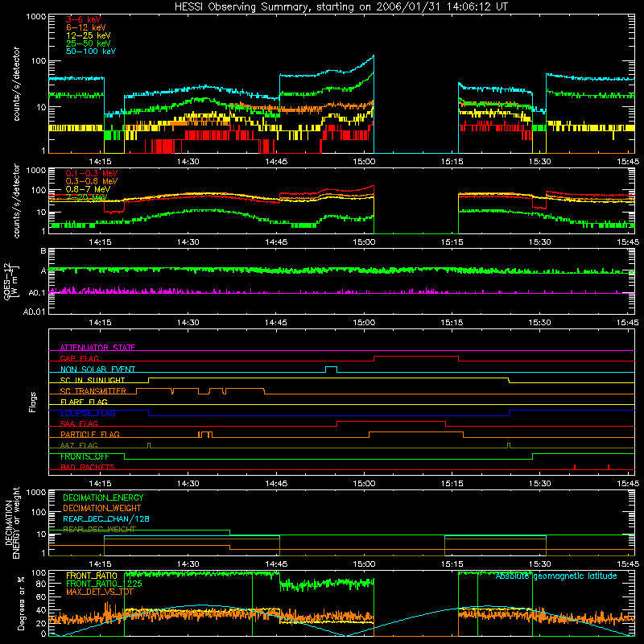Viewport: 644px width, 644px height.
Task: Select the 14:30 tick below the GOES panel
Action: pyautogui.click(x=188, y=323)
